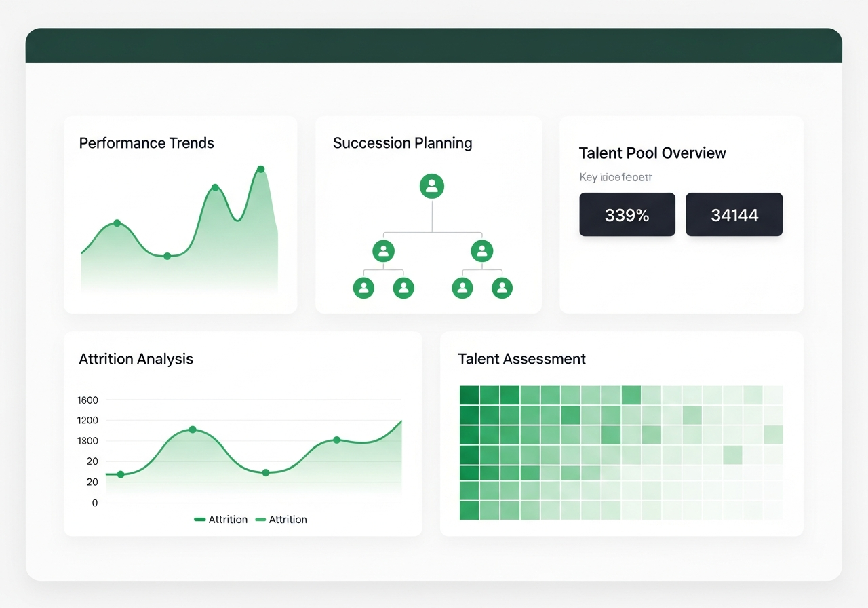The image size is (868, 608).
Task: Click the far-right bottom-row person icon
Action: pyautogui.click(x=502, y=288)
